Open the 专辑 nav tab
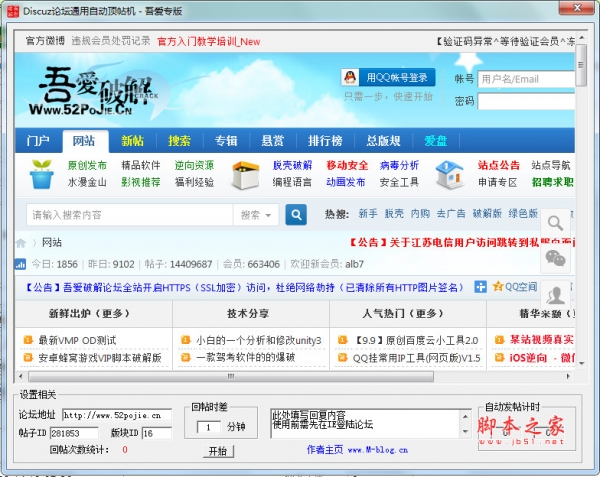The image size is (600, 477). click(226, 141)
